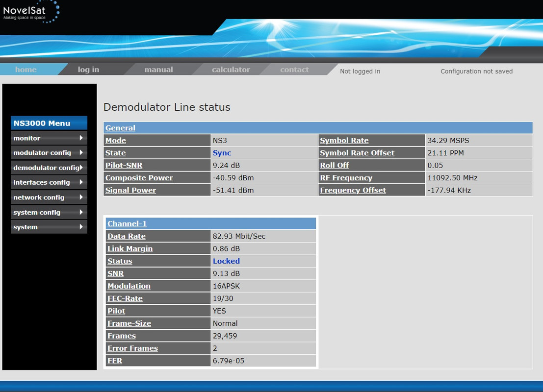543x392 pixels.
Task: Click the '82.93 Mbit/Sec' value
Action: (239, 236)
